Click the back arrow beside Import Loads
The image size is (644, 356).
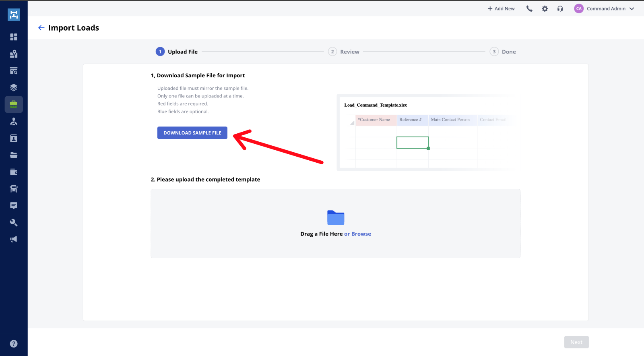[41, 28]
